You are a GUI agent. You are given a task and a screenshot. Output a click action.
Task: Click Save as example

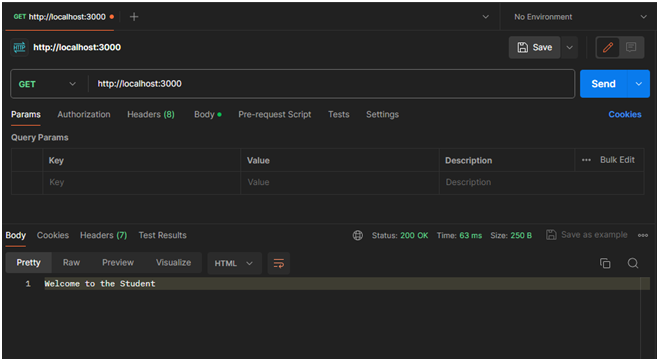click(587, 235)
